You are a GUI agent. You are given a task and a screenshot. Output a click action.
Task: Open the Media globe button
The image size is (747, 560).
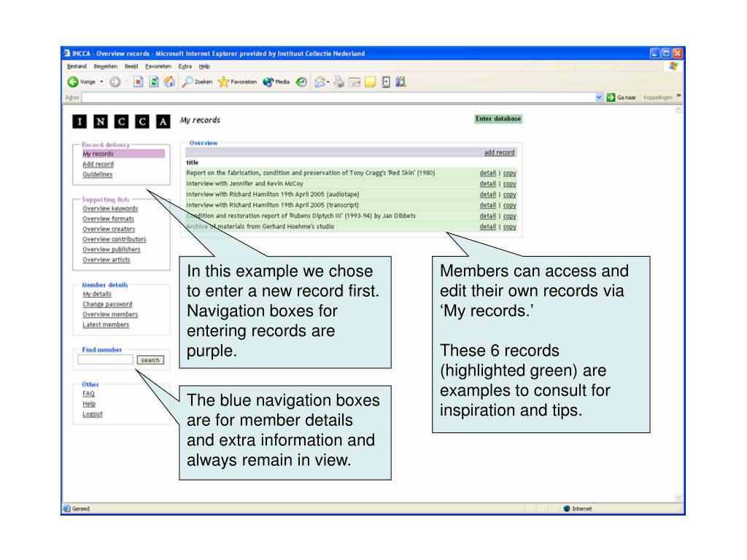276,82
